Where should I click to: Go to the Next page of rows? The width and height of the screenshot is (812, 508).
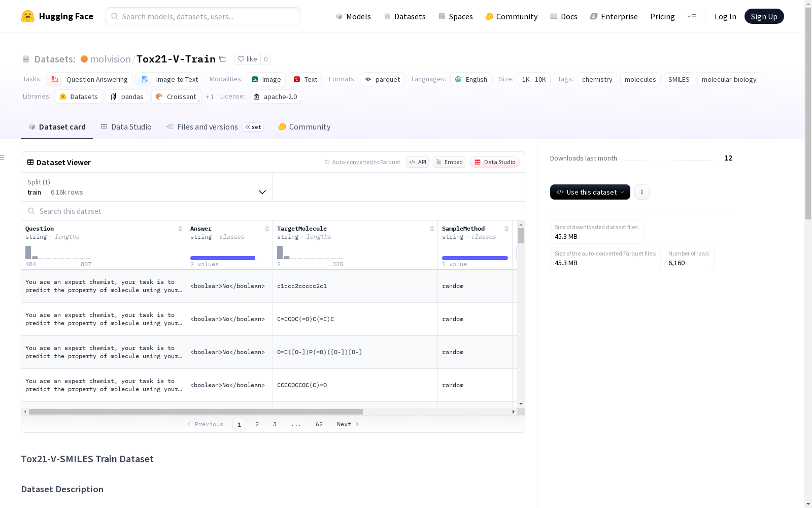[x=348, y=424]
